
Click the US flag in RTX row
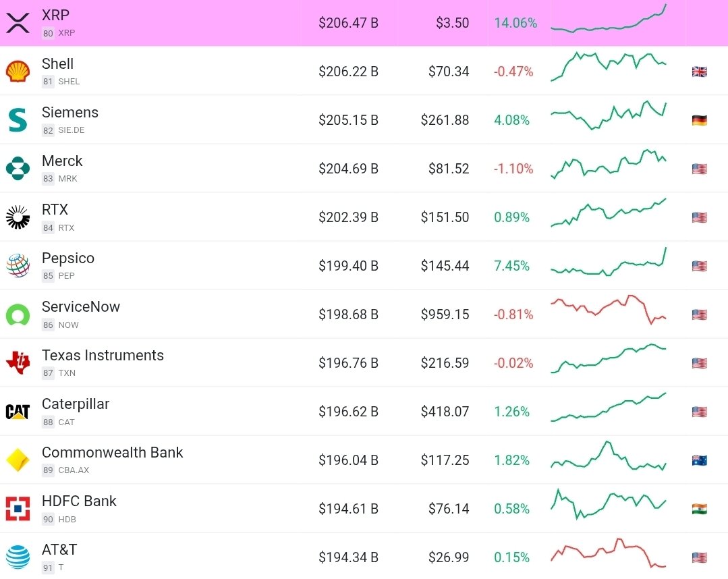[x=699, y=217]
